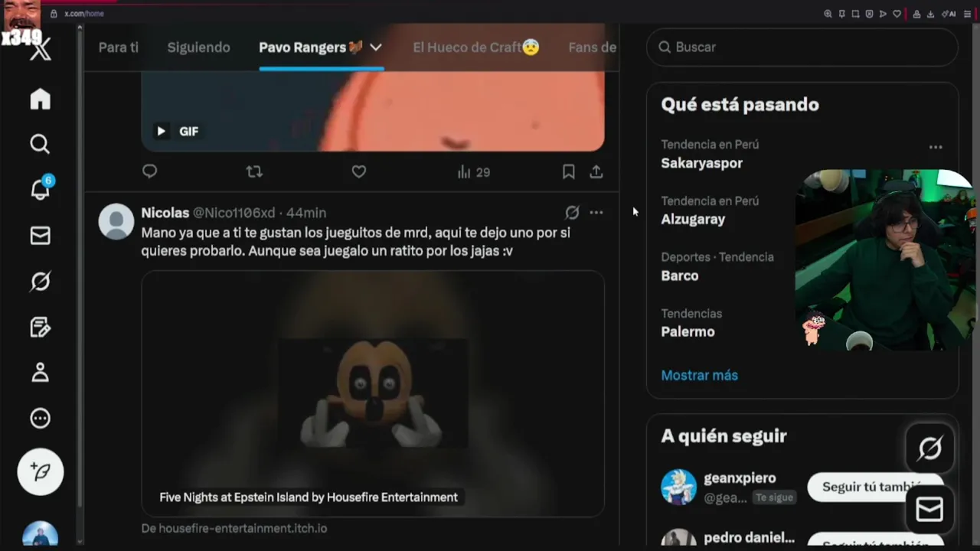This screenshot has width=980, height=551.
Task: Switch to the Siguiendo tab
Action: click(x=198, y=47)
